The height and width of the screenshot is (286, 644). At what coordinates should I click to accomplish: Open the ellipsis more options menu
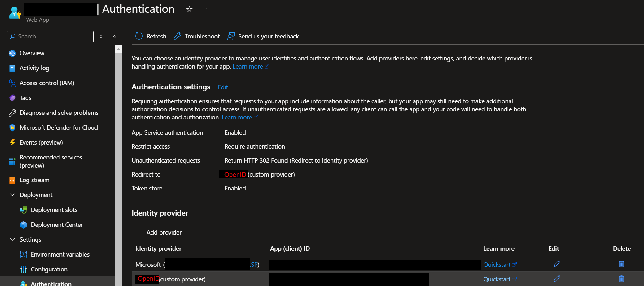(204, 9)
